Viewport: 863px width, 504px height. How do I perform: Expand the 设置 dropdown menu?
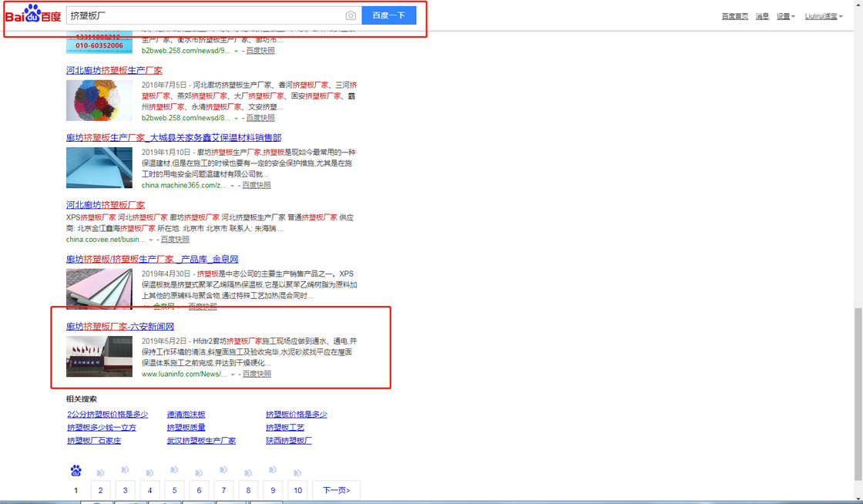click(x=785, y=16)
